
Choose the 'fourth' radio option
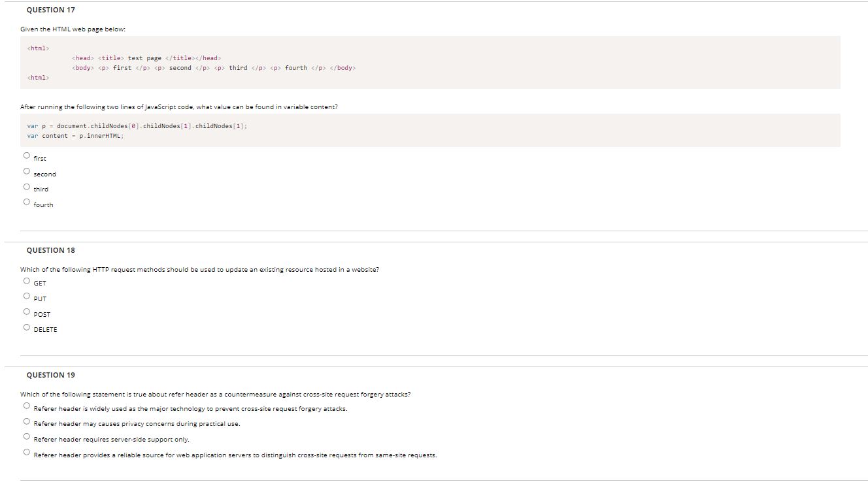(x=27, y=202)
